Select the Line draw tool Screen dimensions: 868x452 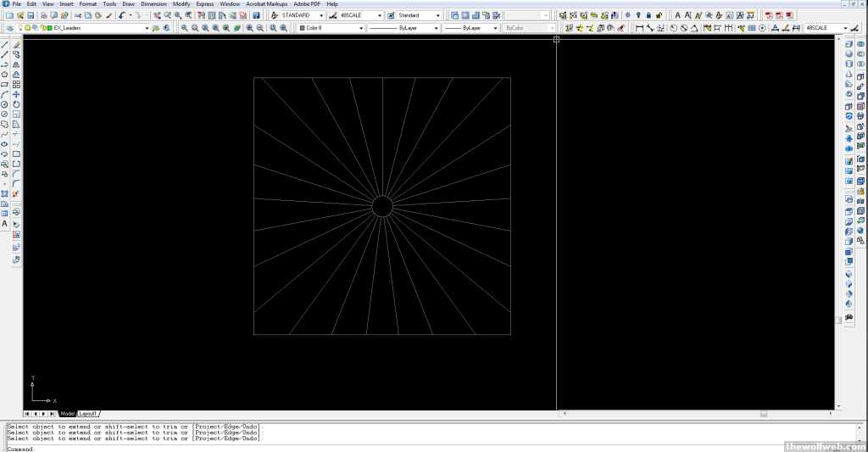coord(5,44)
